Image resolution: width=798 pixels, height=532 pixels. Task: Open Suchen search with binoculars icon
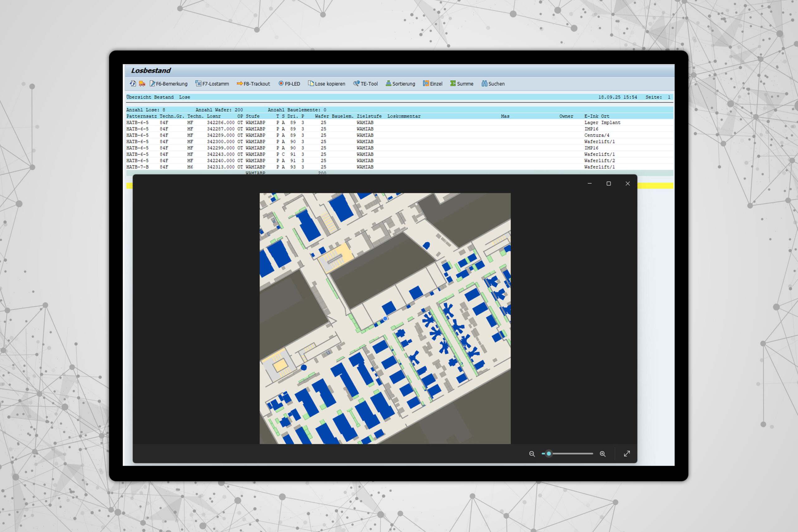[493, 84]
